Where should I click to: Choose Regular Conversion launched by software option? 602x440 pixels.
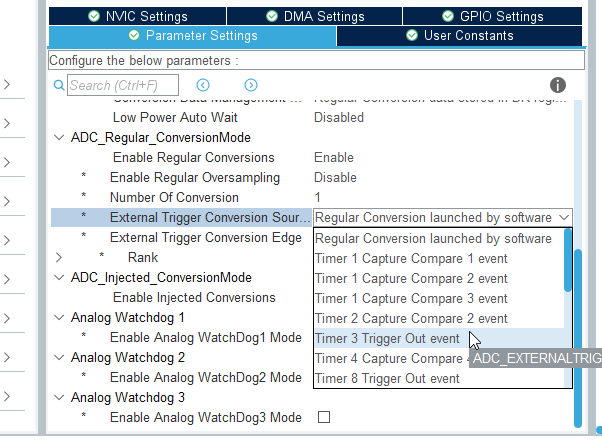[x=439, y=238]
